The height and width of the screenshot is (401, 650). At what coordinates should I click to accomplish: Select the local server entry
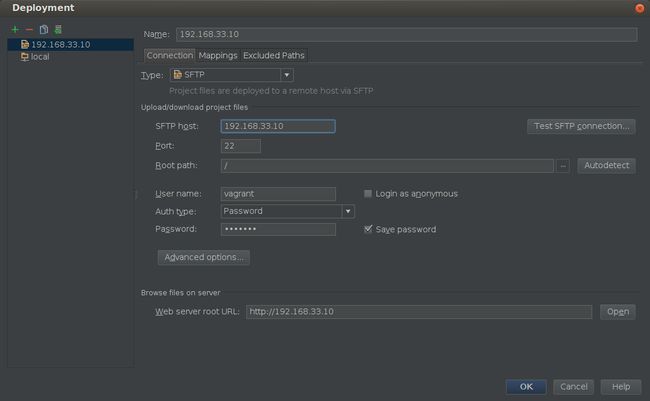tap(70, 57)
